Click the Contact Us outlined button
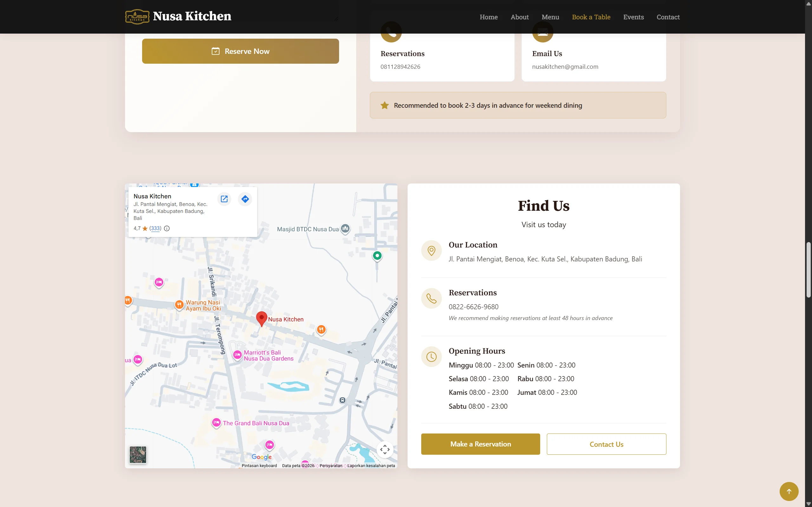The height and width of the screenshot is (507, 812). point(606,444)
